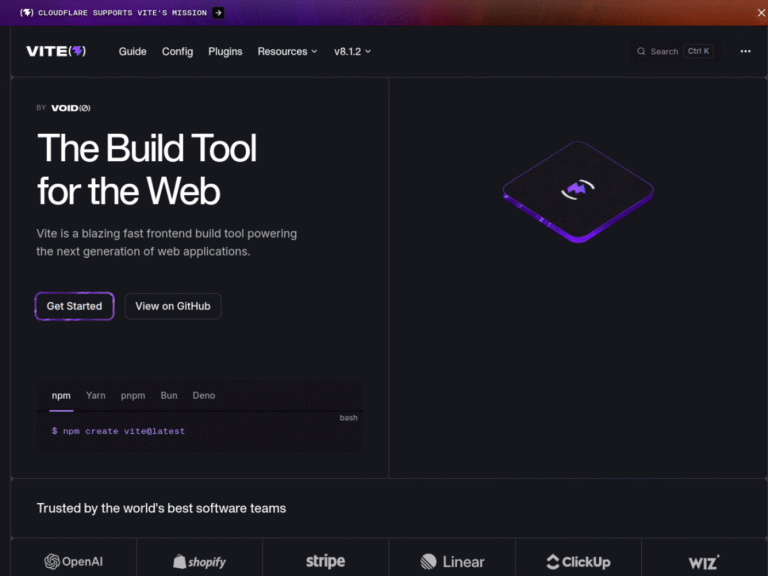Viewport: 768px width, 576px height.
Task: Open the three-dots extra menu
Action: click(745, 51)
